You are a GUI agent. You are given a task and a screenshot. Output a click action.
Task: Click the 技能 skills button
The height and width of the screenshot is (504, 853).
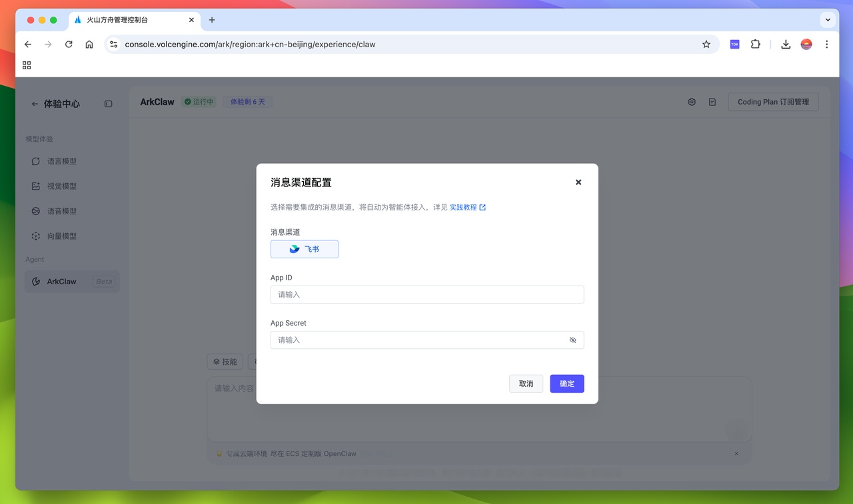tap(225, 362)
